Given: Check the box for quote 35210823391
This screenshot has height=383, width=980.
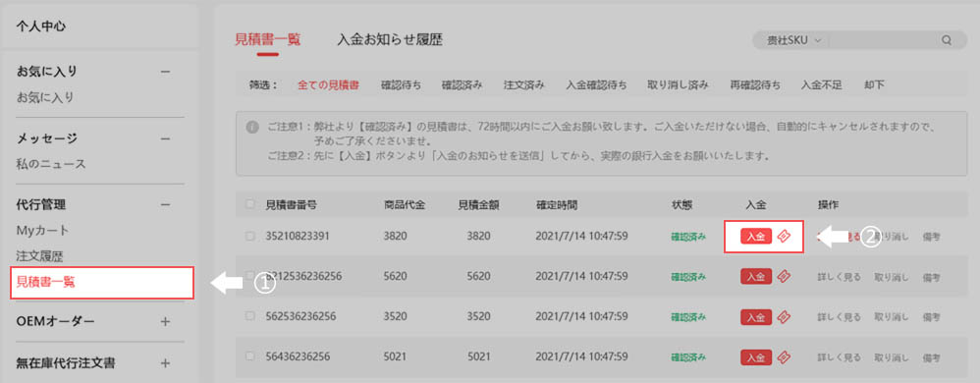Looking at the screenshot, I should coord(250,236).
